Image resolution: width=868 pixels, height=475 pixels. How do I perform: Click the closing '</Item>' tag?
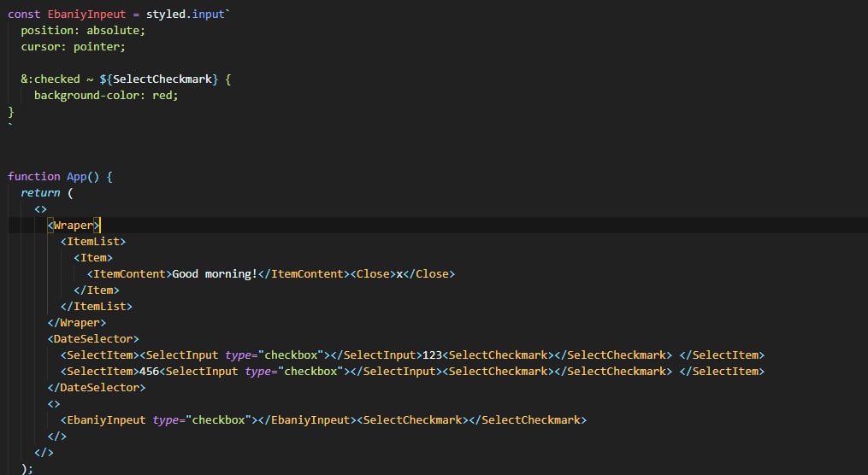97,290
